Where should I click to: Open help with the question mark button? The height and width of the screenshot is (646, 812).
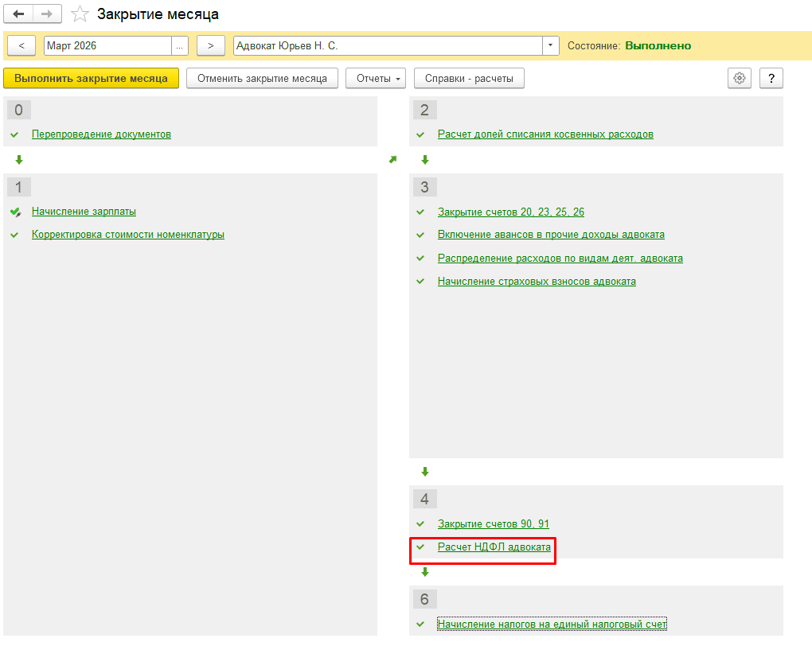pos(771,78)
